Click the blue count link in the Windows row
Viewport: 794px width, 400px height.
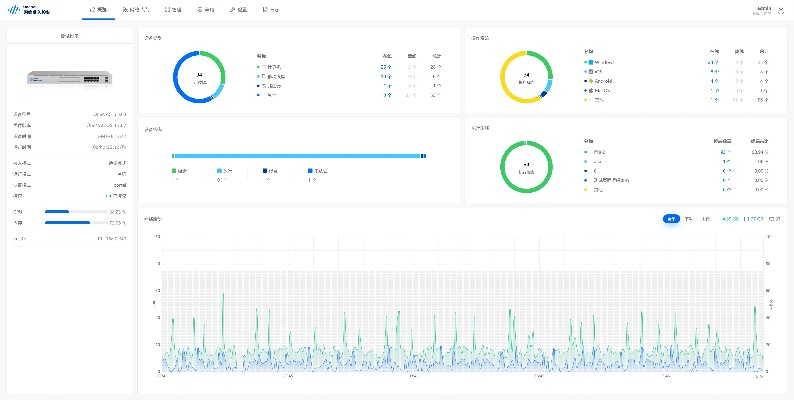(x=714, y=61)
